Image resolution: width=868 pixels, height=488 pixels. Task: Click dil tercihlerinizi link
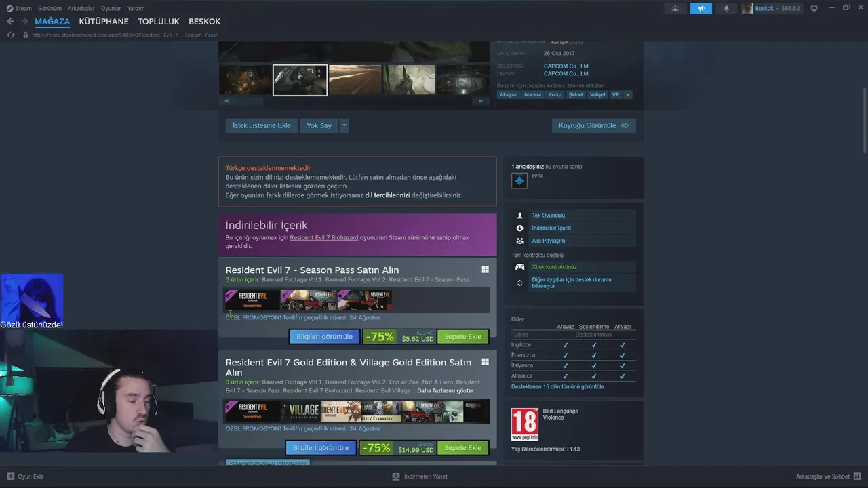(387, 195)
